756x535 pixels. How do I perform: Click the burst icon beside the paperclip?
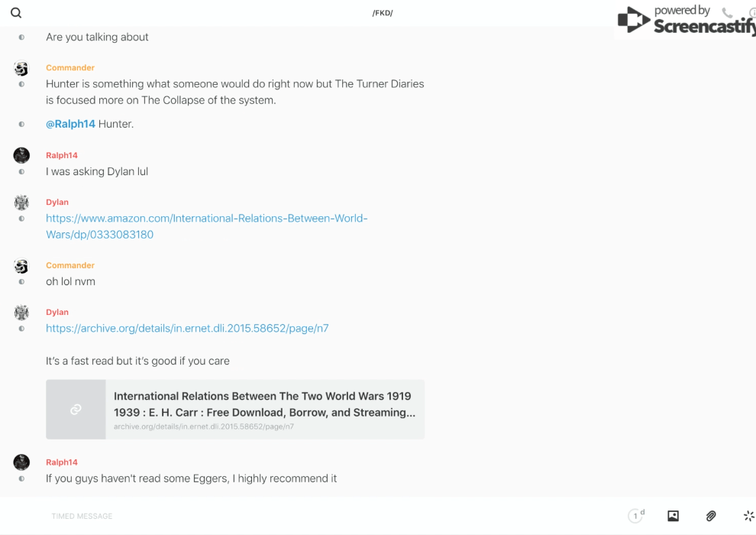click(x=748, y=516)
